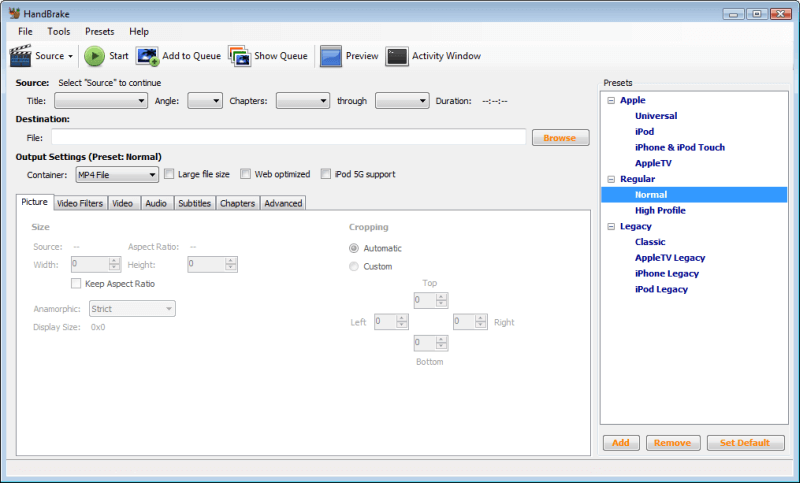Select the iPhone Legacy preset
The image size is (800, 483).
point(667,274)
